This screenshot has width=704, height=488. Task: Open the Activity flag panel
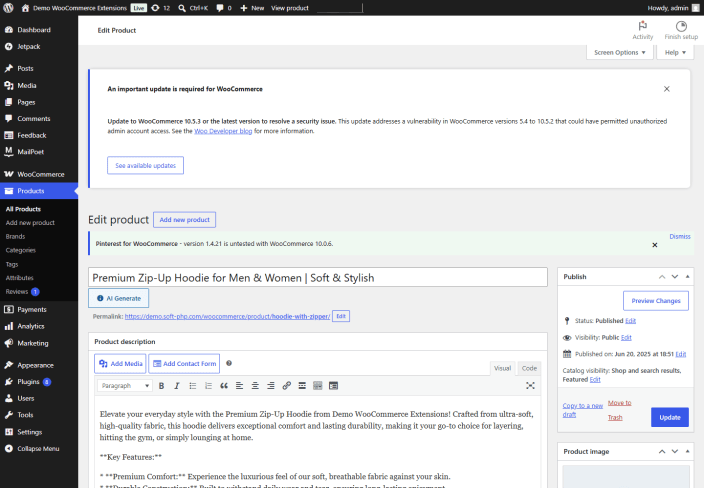tap(642, 31)
